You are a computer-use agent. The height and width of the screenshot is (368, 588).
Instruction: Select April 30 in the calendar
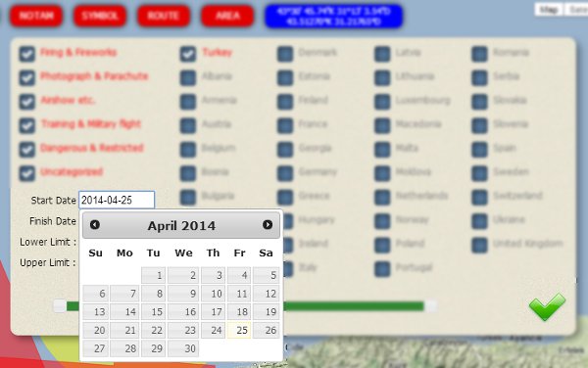pyautogui.click(x=183, y=348)
